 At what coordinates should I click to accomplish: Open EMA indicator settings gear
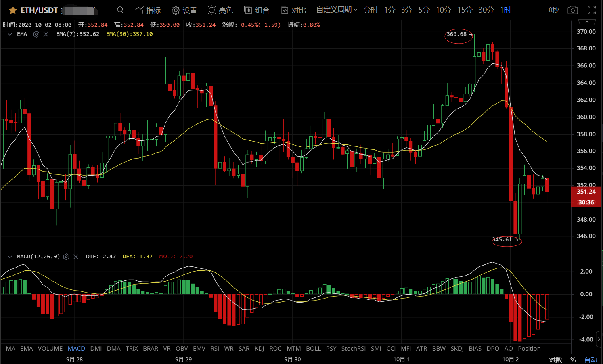pyautogui.click(x=36, y=34)
